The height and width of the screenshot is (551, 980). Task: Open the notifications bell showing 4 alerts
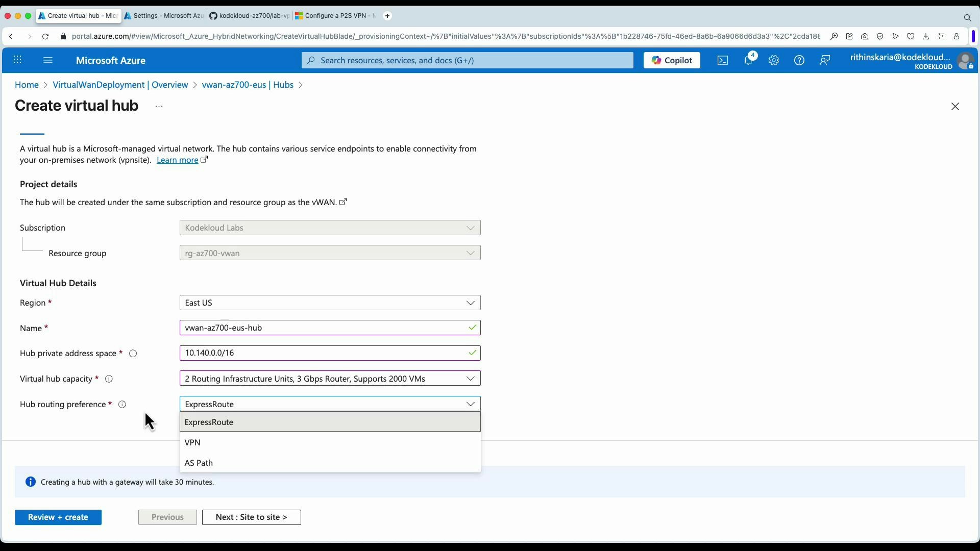(748, 60)
